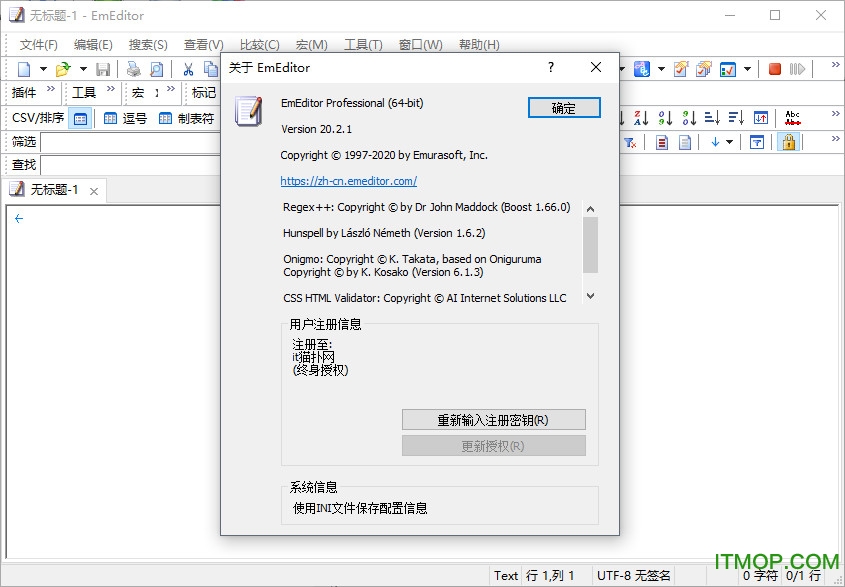This screenshot has width=845, height=587.
Task: Click the ? help button in About dialog
Action: click(550, 67)
